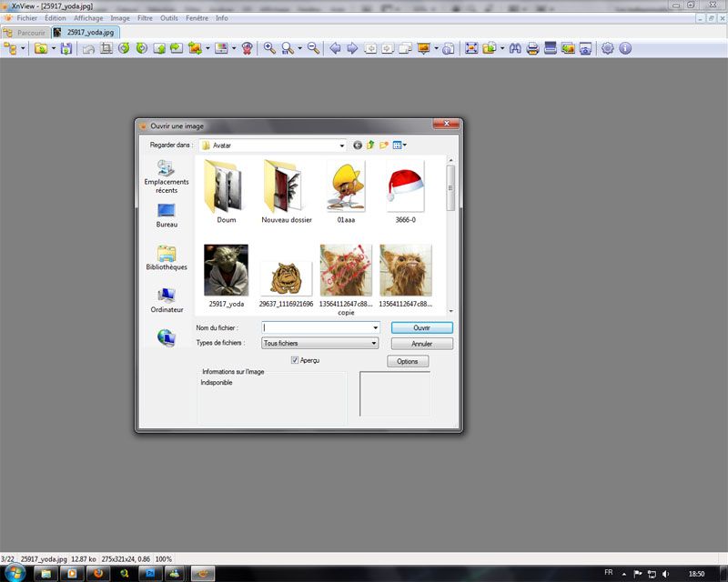Viewport: 728px width, 582px height.
Task: Switch to the Parcourir tab
Action: [25, 33]
